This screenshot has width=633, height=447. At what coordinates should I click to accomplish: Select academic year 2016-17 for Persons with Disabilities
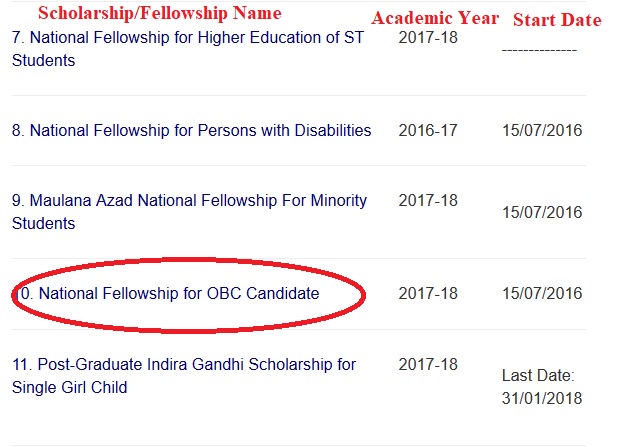(428, 130)
